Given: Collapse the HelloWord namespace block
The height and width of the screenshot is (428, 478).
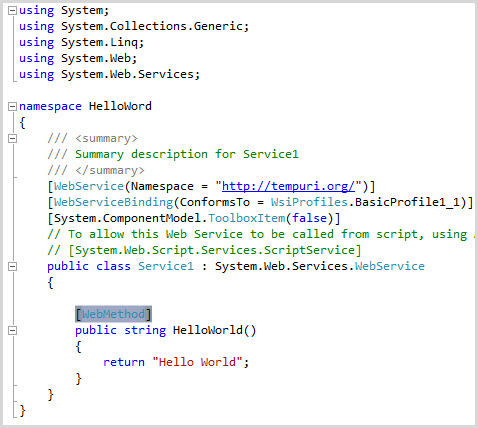Looking at the screenshot, I should [x=12, y=107].
